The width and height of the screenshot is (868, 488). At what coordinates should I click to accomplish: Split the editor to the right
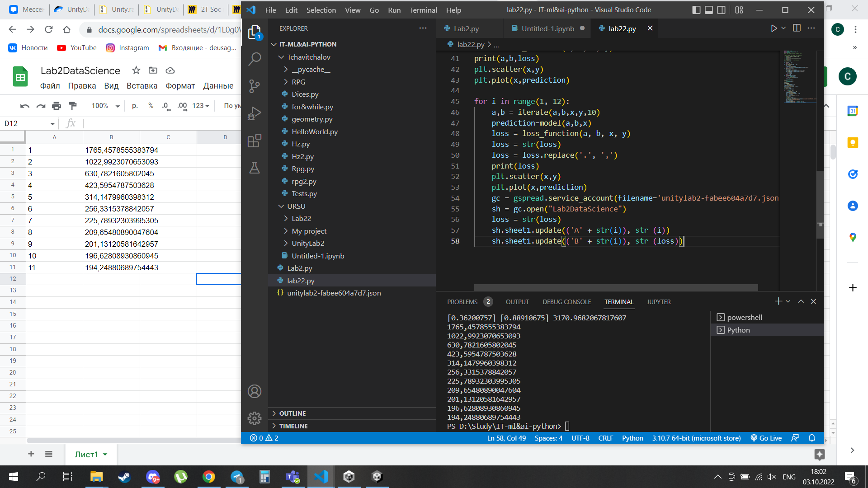(x=797, y=28)
